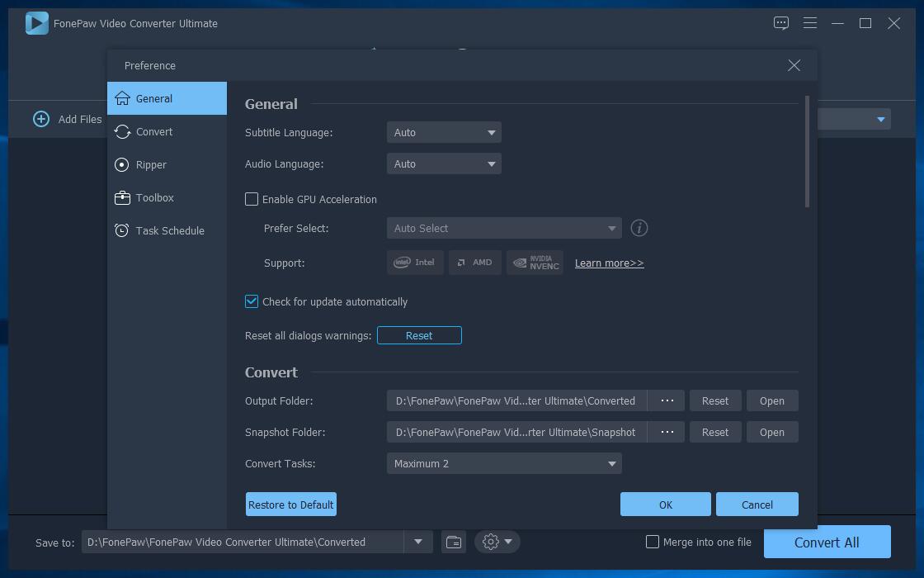
Task: Confirm preferences with OK
Action: point(665,505)
